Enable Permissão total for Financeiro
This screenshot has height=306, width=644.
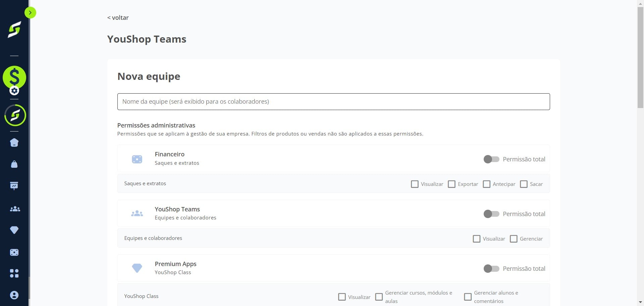(491, 159)
